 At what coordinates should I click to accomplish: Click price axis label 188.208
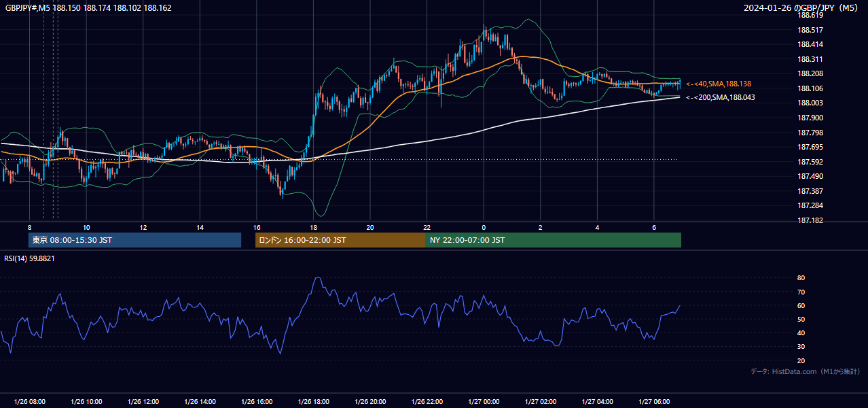pos(810,73)
